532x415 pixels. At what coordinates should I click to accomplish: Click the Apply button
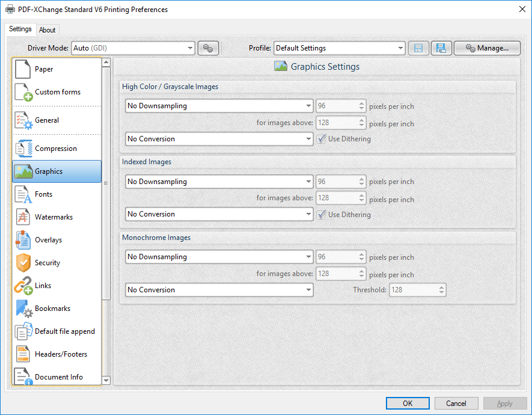504,404
